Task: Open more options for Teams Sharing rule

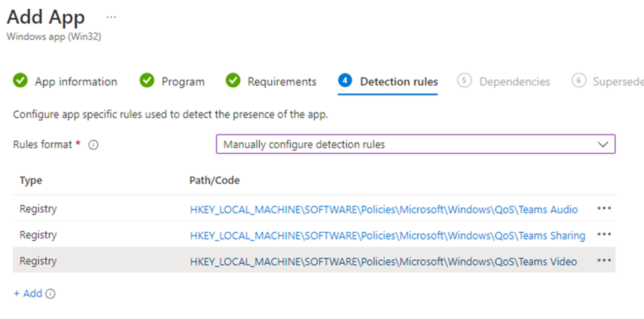Action: [x=604, y=235]
